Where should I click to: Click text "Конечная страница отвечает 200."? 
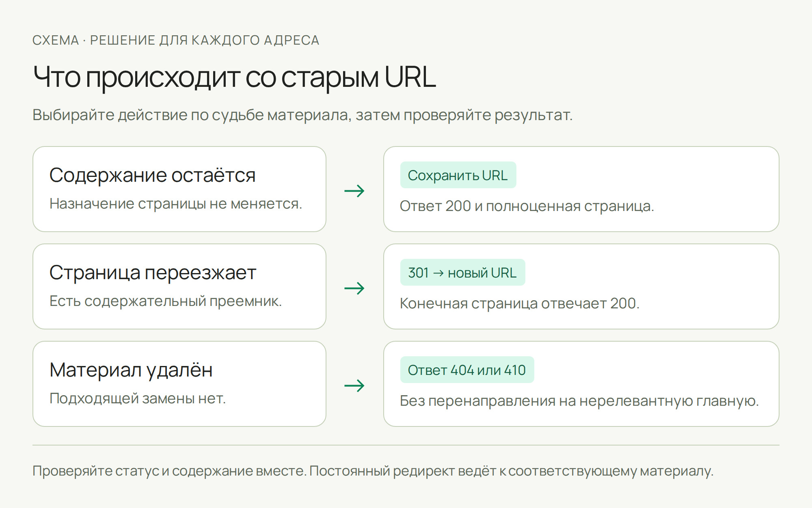(x=520, y=304)
